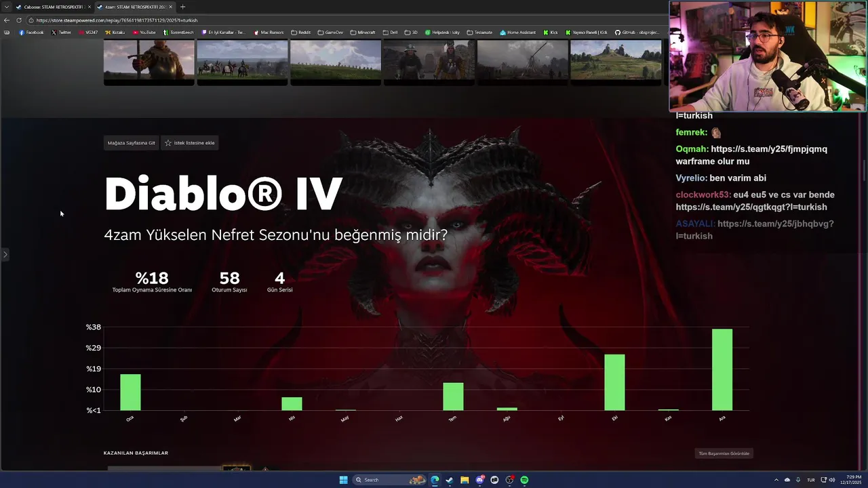Open the Yayıncı Paneli Kick bookmark
The width and height of the screenshot is (868, 488).
(x=586, y=33)
